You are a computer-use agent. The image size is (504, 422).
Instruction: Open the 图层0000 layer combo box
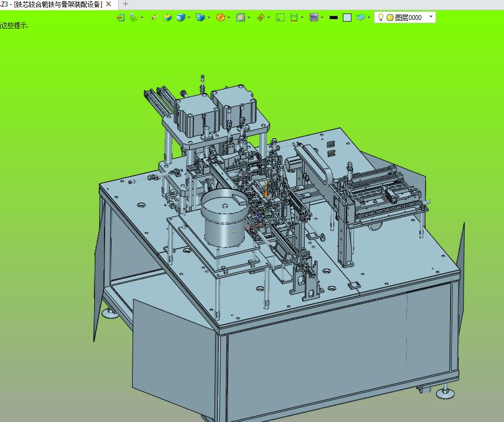(x=405, y=17)
